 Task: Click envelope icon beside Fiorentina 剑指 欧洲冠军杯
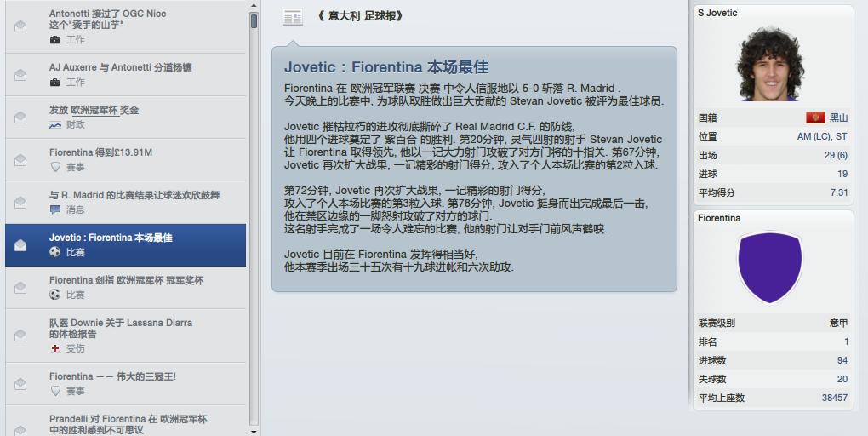(20, 288)
